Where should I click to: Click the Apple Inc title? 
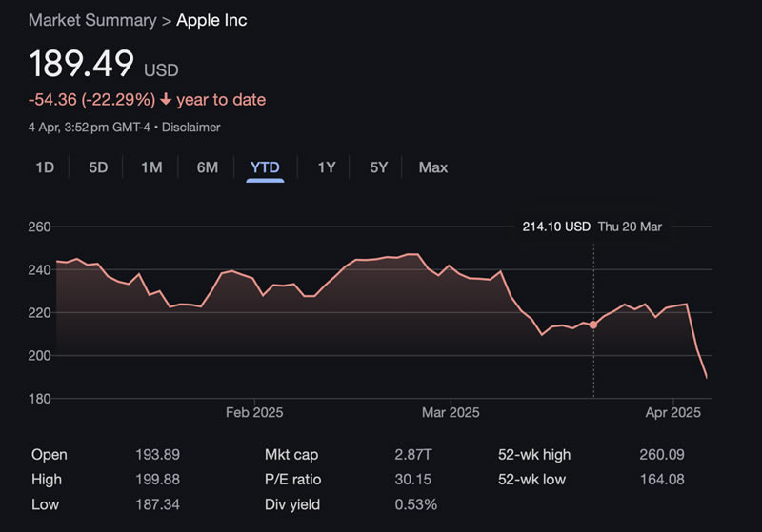tap(211, 20)
